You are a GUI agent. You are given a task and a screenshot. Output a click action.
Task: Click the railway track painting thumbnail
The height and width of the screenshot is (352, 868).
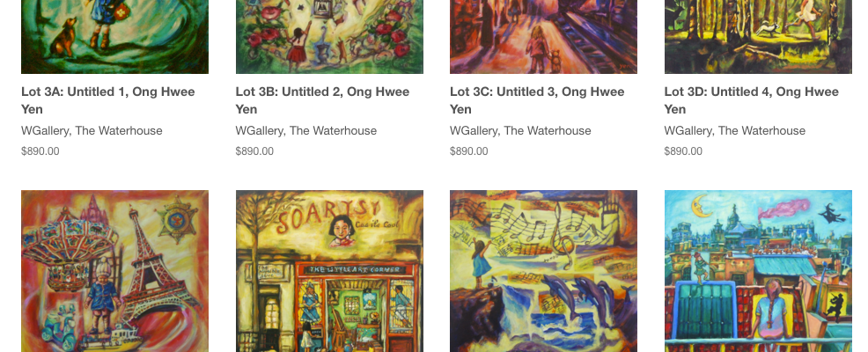pyautogui.click(x=544, y=37)
